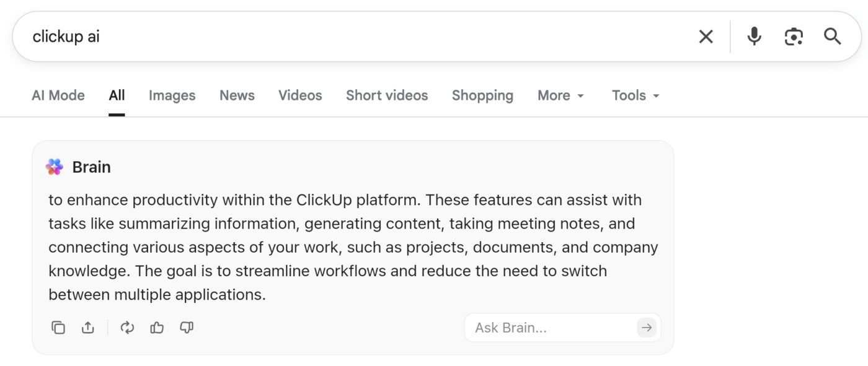Submit a question with the arrow button
Screen dimensions: 868x366
pos(646,328)
